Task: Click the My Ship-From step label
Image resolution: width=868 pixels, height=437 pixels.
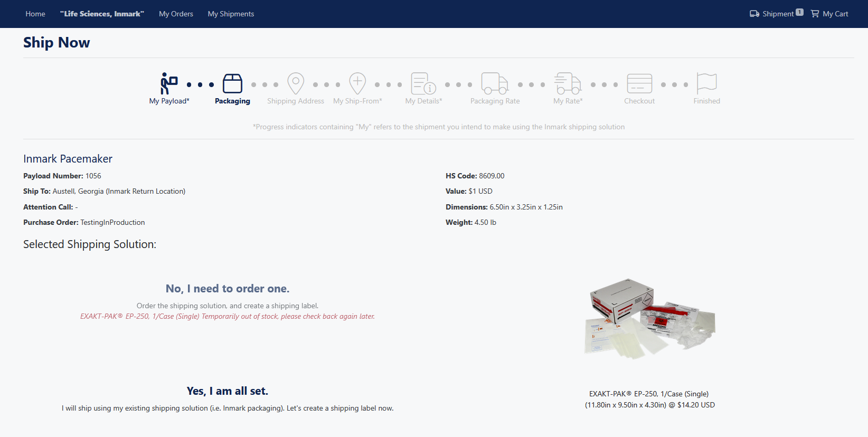Action: (357, 101)
